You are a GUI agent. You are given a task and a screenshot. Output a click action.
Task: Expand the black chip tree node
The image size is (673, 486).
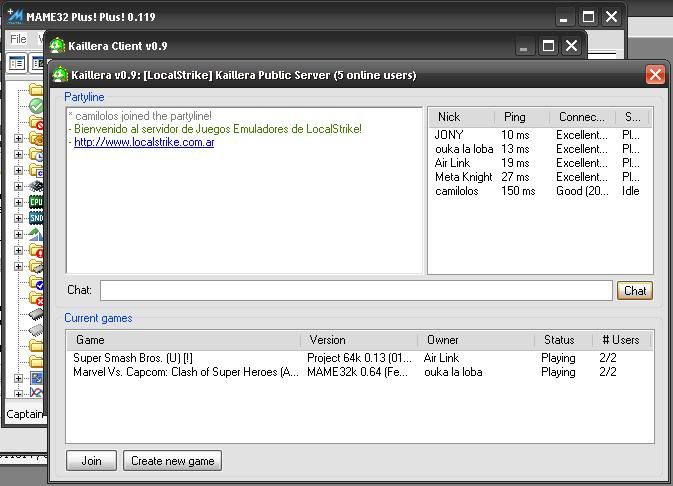coord(18,186)
